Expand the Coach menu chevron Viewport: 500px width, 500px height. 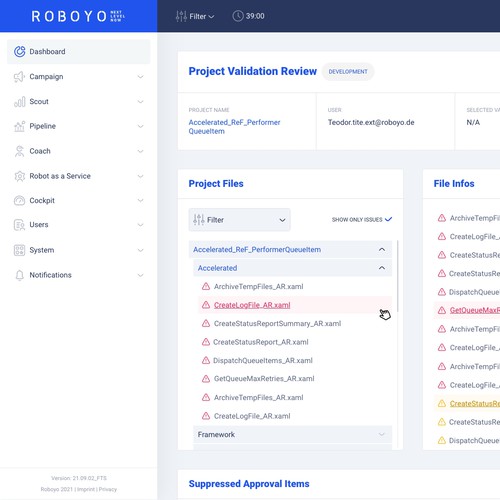[x=141, y=151]
